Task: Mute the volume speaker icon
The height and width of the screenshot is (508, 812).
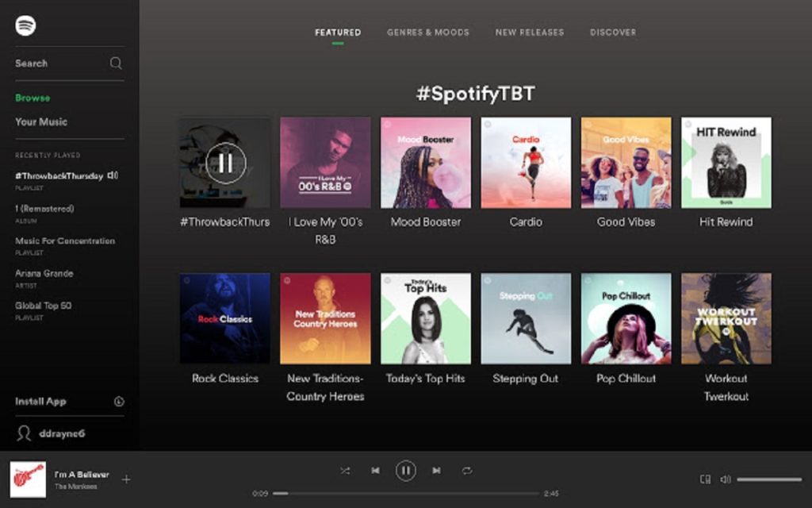Action: pyautogui.click(x=725, y=479)
